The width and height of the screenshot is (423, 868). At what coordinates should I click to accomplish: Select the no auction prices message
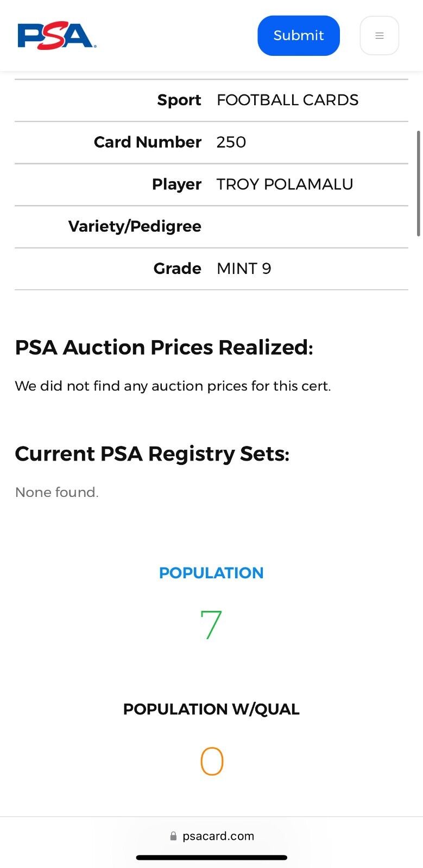click(x=173, y=386)
